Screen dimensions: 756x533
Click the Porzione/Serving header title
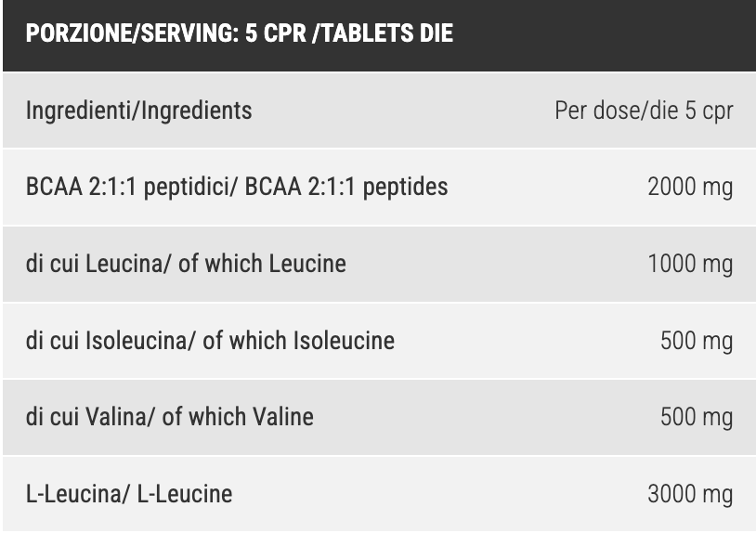click(x=239, y=33)
